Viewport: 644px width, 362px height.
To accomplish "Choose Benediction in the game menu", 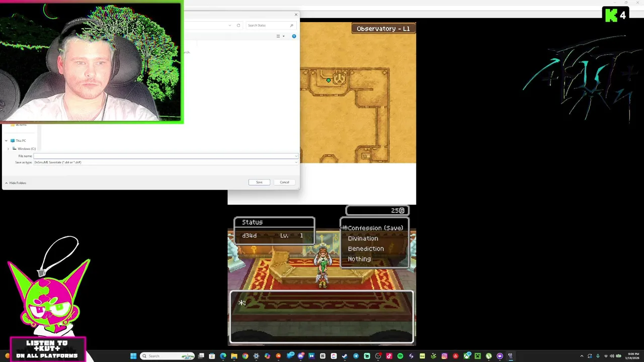I will pos(366,249).
